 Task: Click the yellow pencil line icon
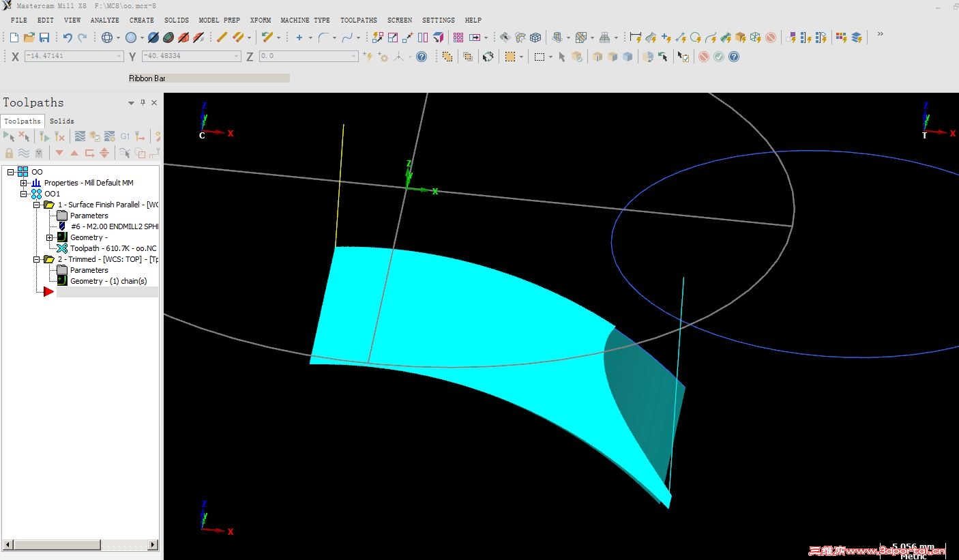pos(222,38)
